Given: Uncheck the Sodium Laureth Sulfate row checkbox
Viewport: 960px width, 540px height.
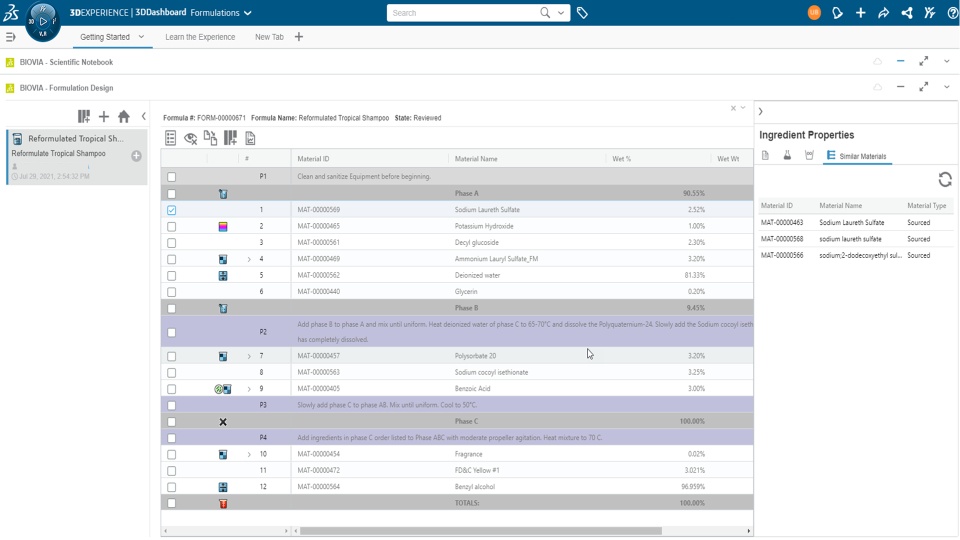Looking at the screenshot, I should point(171,210).
